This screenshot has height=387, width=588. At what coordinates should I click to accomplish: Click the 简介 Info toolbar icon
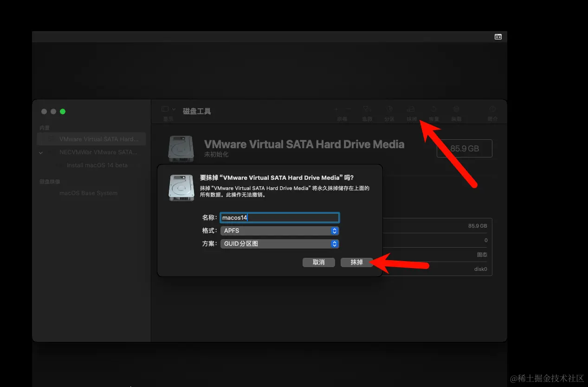pyautogui.click(x=492, y=109)
